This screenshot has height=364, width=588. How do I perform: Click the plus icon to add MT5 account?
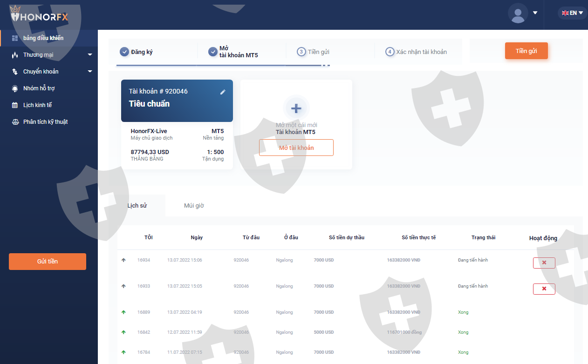tap(296, 108)
